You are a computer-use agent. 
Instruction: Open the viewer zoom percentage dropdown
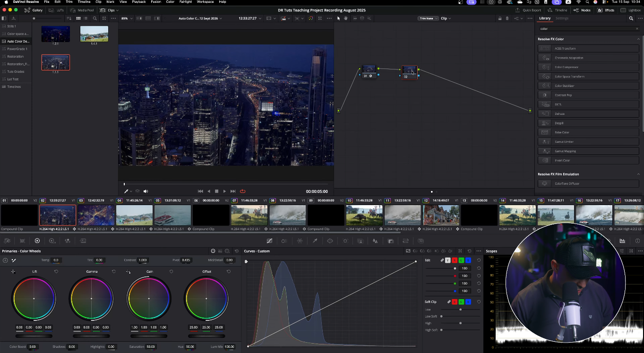point(126,18)
